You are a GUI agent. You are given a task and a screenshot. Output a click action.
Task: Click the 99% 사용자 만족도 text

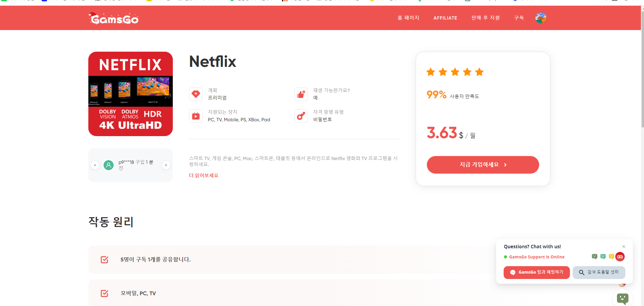453,95
